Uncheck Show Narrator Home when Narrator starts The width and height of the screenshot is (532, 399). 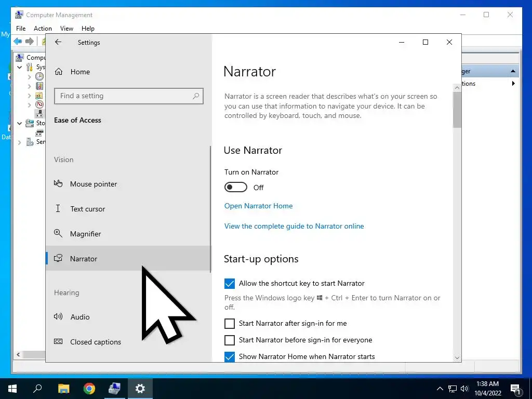(x=229, y=356)
